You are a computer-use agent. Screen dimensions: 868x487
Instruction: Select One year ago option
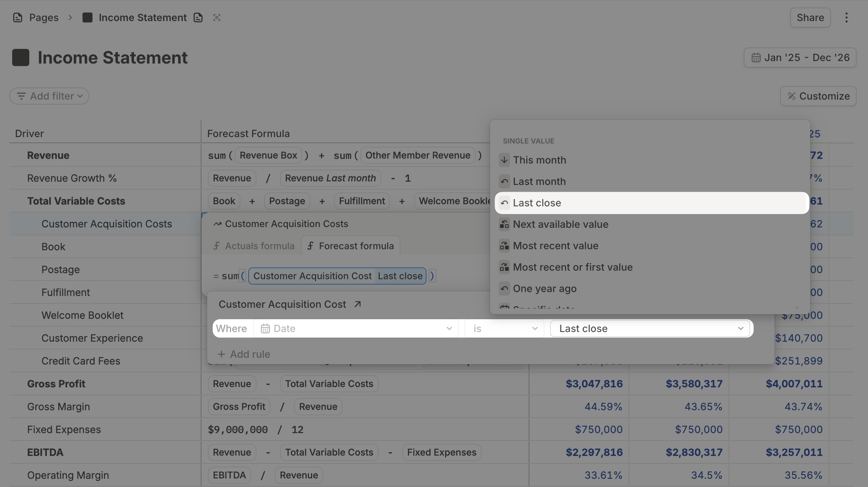(x=544, y=288)
